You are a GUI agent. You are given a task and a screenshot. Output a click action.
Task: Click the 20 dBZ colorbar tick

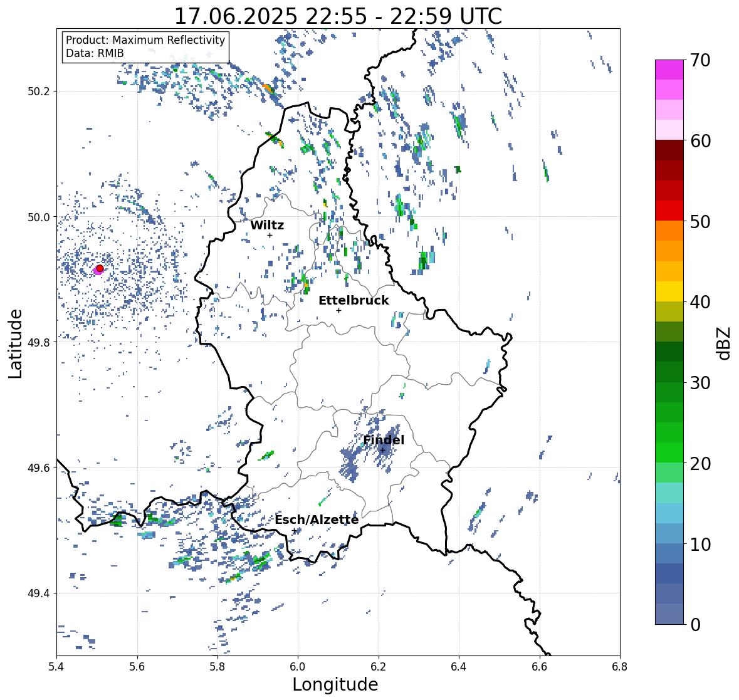pos(700,463)
